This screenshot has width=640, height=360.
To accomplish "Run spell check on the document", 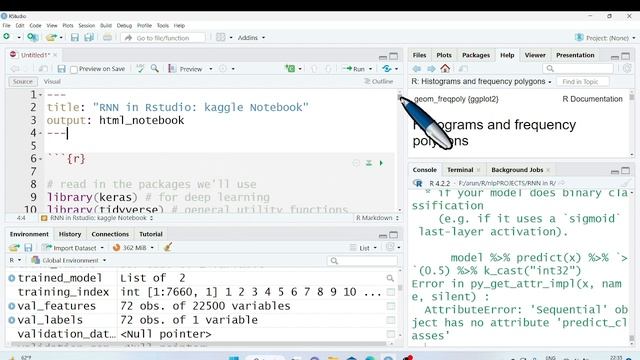I will pyautogui.click(x=140, y=69).
